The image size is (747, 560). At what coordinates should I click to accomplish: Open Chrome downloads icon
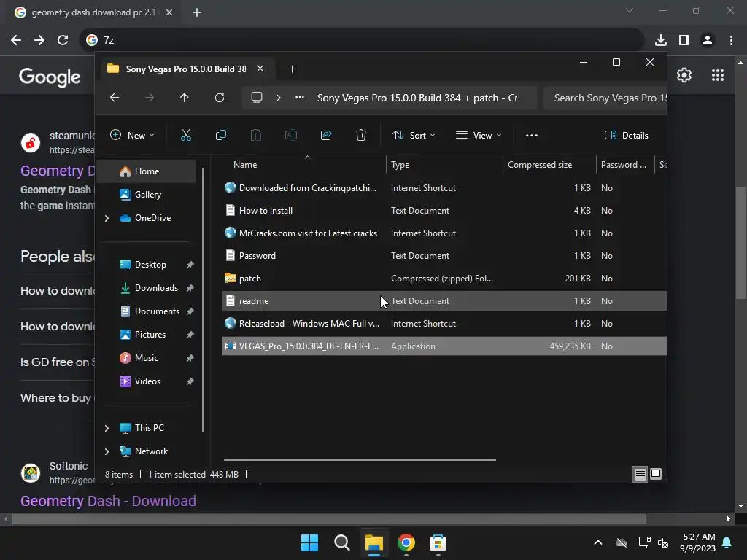click(x=661, y=40)
